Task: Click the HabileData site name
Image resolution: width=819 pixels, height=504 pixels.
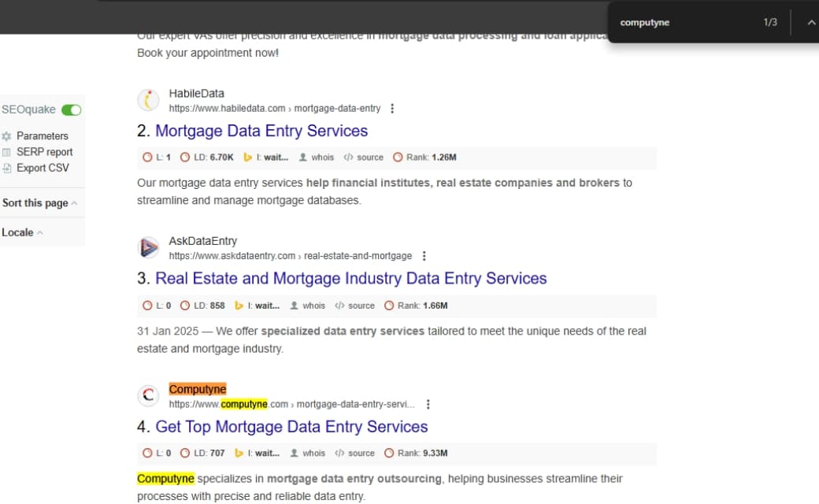Action: [x=196, y=94]
